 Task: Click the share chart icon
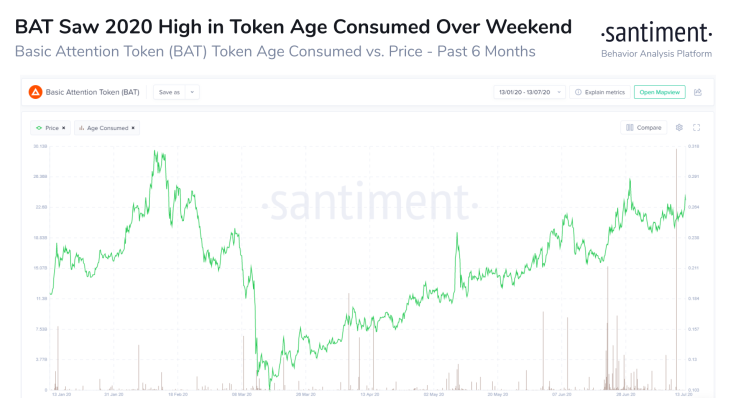click(x=698, y=92)
